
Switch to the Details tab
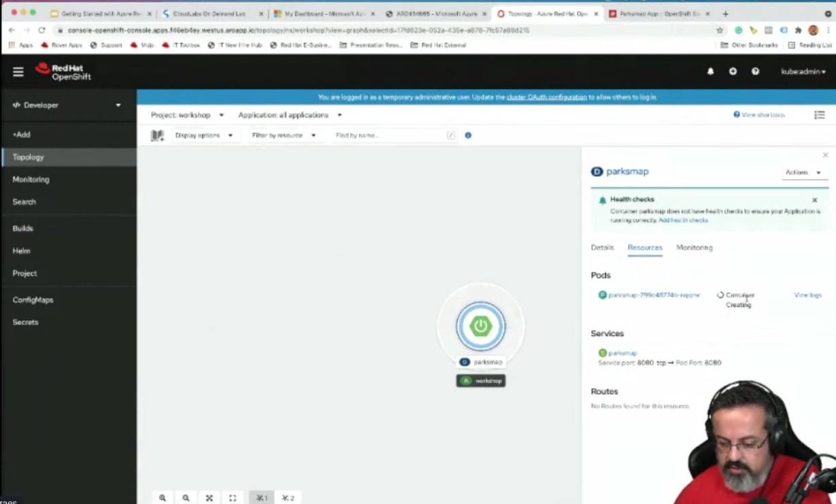pyautogui.click(x=602, y=248)
